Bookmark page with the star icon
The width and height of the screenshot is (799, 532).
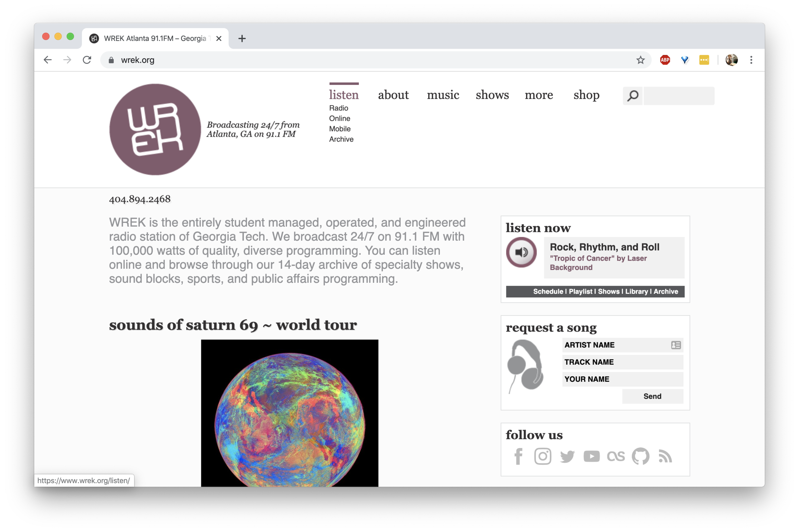click(640, 60)
